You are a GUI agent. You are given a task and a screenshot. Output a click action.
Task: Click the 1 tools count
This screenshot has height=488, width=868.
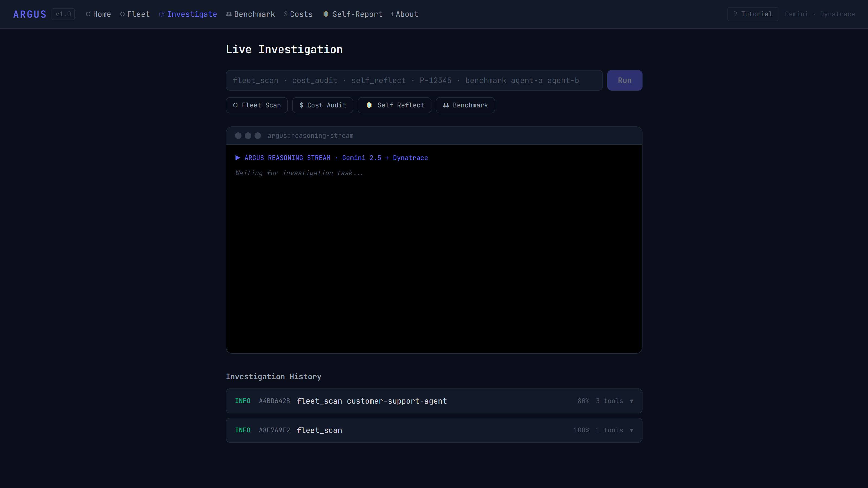coord(609,430)
